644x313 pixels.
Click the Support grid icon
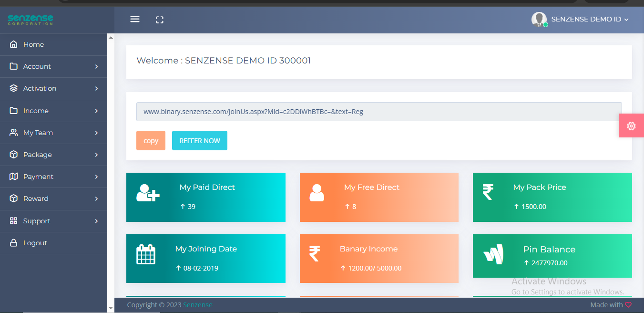coord(14,221)
